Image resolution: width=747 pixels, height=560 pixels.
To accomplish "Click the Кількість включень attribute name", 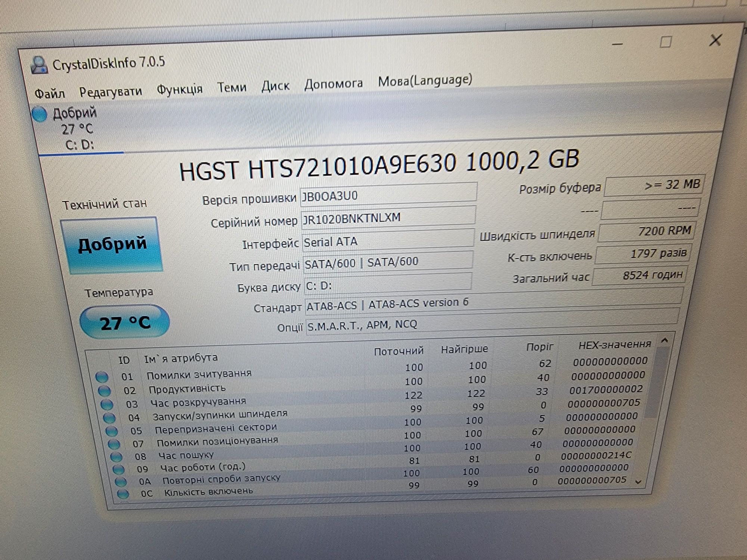I will [x=209, y=492].
